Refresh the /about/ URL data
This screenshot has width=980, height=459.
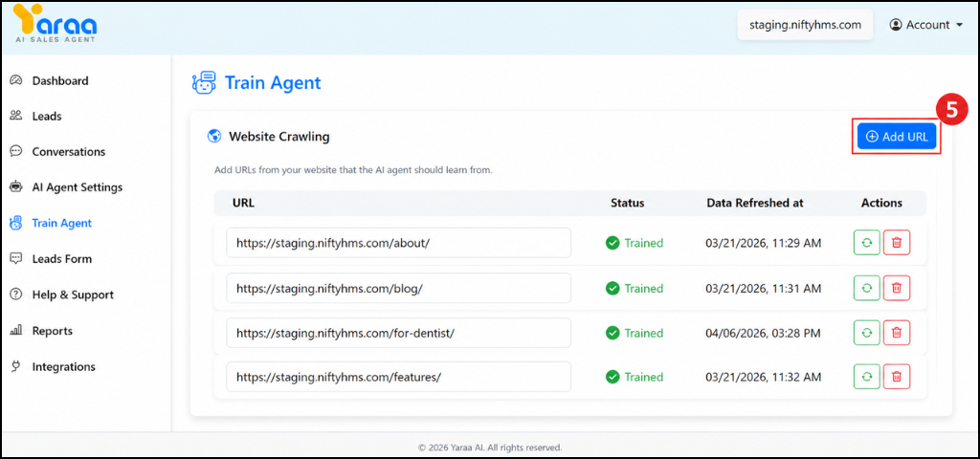point(866,242)
